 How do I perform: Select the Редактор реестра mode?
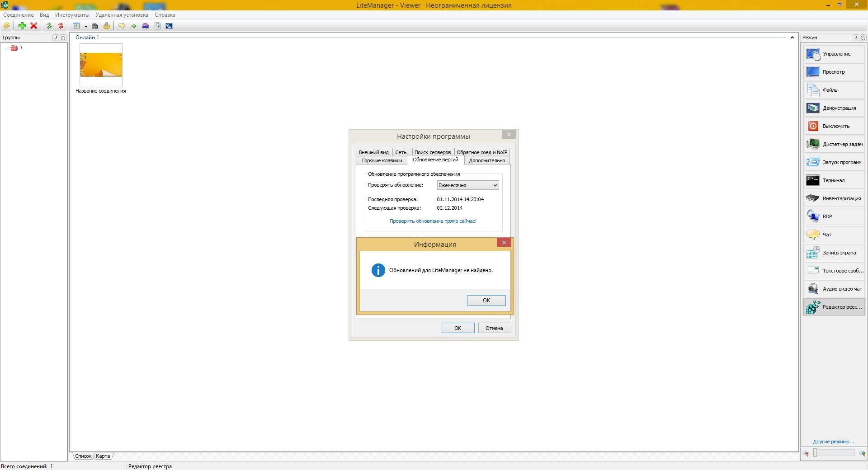(834, 307)
